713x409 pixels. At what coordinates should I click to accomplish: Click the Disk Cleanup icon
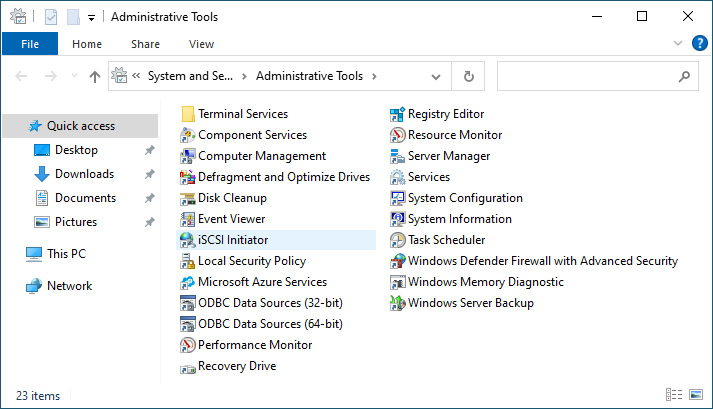[x=188, y=198]
